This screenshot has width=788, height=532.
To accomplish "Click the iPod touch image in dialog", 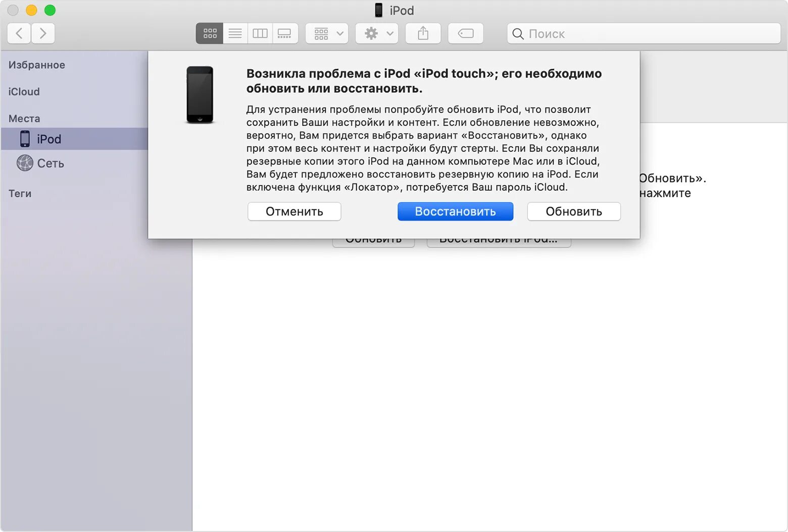I will (x=200, y=95).
